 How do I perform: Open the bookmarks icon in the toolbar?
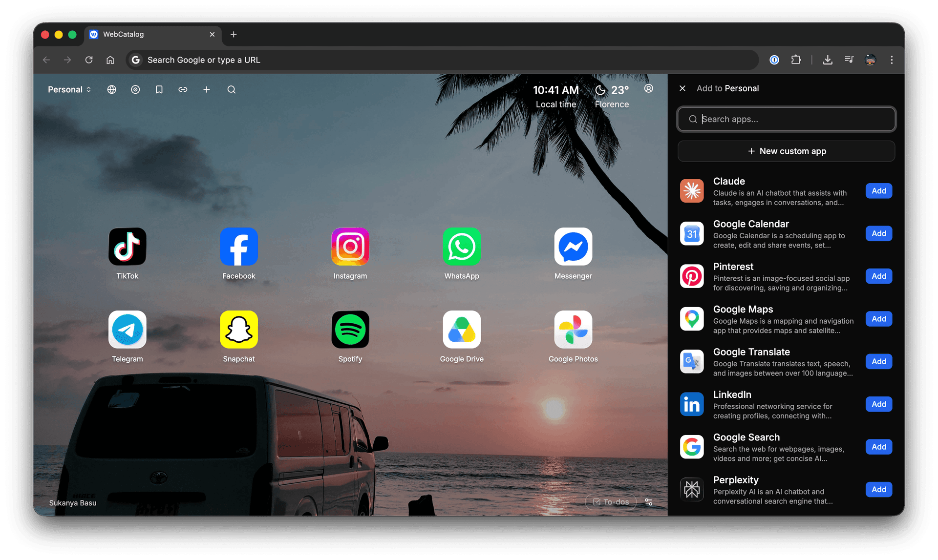tap(159, 89)
